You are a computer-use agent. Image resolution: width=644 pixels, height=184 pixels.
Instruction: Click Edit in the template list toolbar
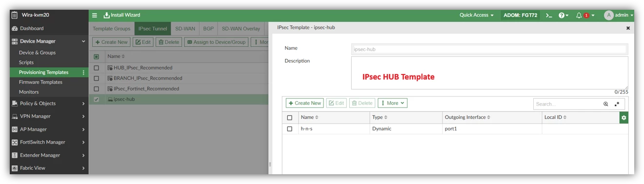tap(142, 42)
